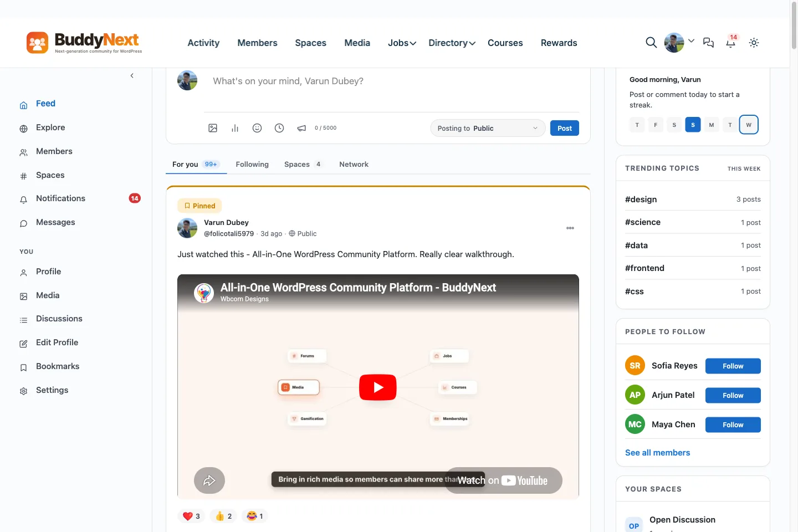Screen dimensions: 798x532
Task: Toggle the heart reaction with 3
Action: (x=191, y=516)
